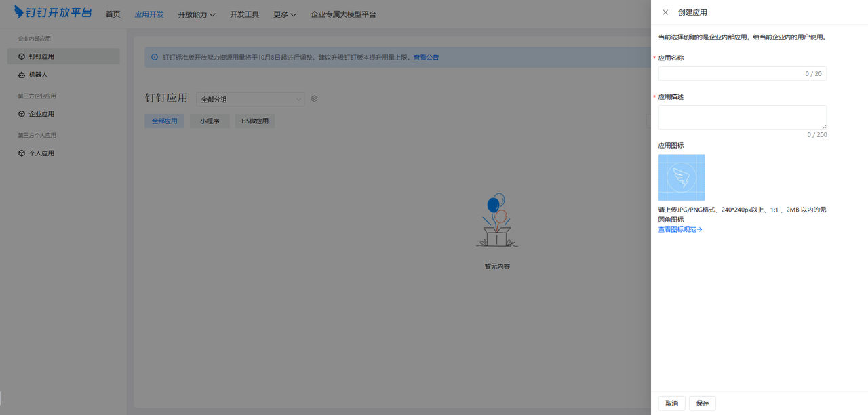Viewport: 868px width, 415px height.
Task: Select 企业应用 in the sidebar
Action: [64, 114]
